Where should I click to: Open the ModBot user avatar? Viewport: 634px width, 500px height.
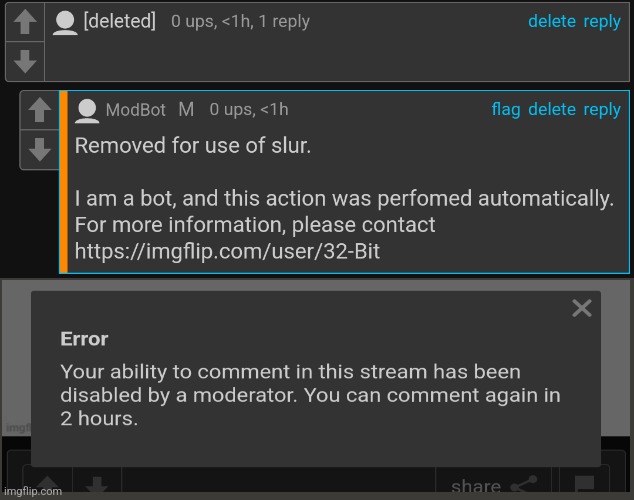point(87,111)
